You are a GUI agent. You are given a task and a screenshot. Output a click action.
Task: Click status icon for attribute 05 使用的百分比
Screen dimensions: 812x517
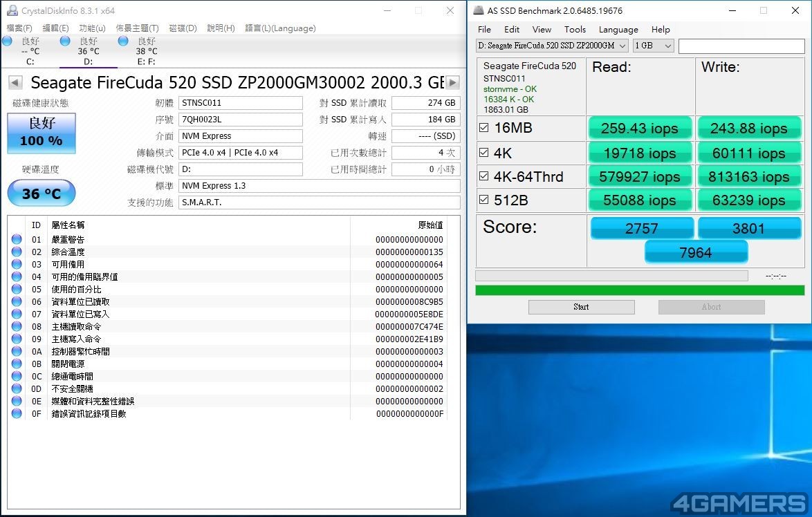point(17,289)
